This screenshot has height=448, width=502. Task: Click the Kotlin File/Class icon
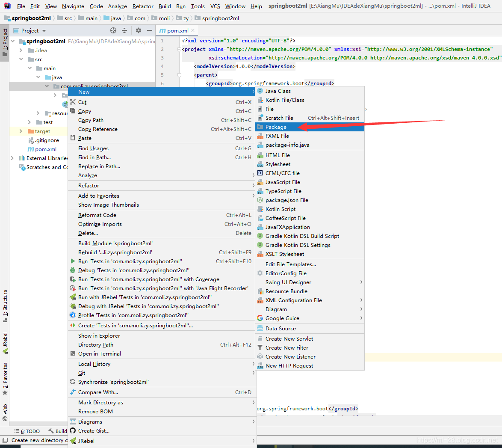[x=260, y=100]
